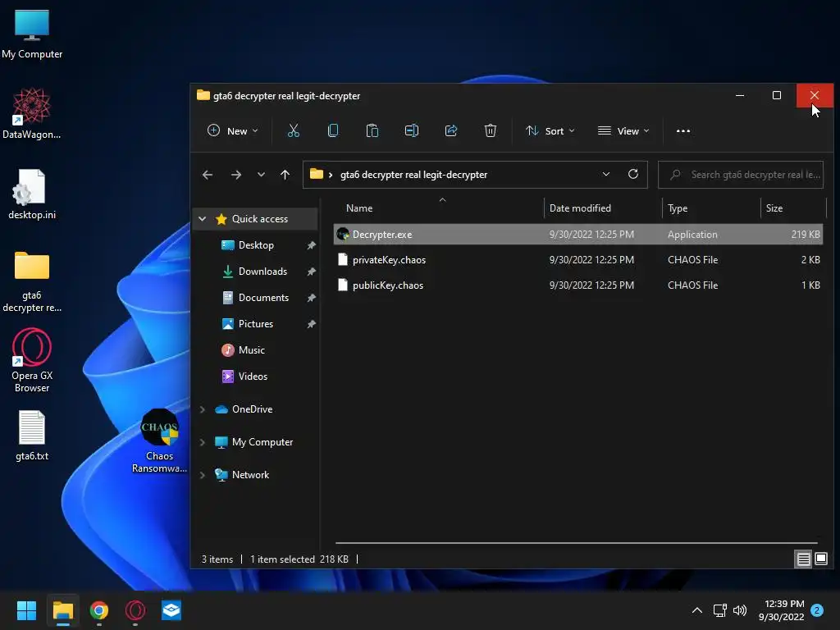The height and width of the screenshot is (630, 840).
Task: Expand address bar history dropdown
Action: point(606,174)
